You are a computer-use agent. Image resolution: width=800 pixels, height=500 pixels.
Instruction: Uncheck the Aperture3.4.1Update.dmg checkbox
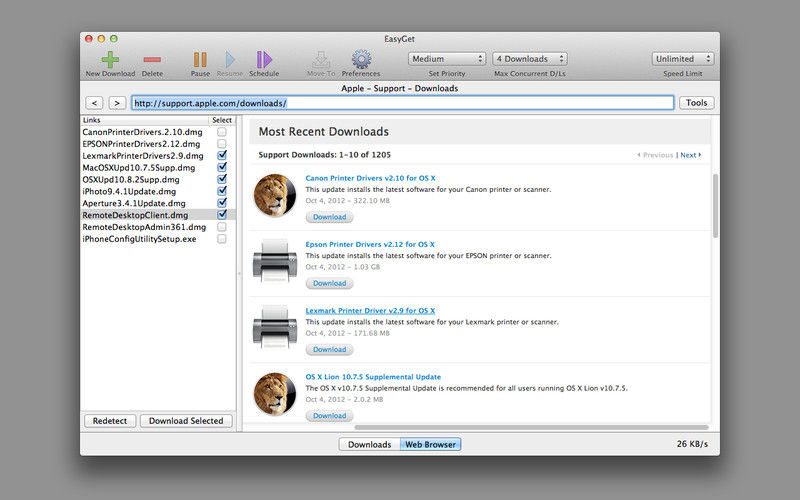click(222, 203)
